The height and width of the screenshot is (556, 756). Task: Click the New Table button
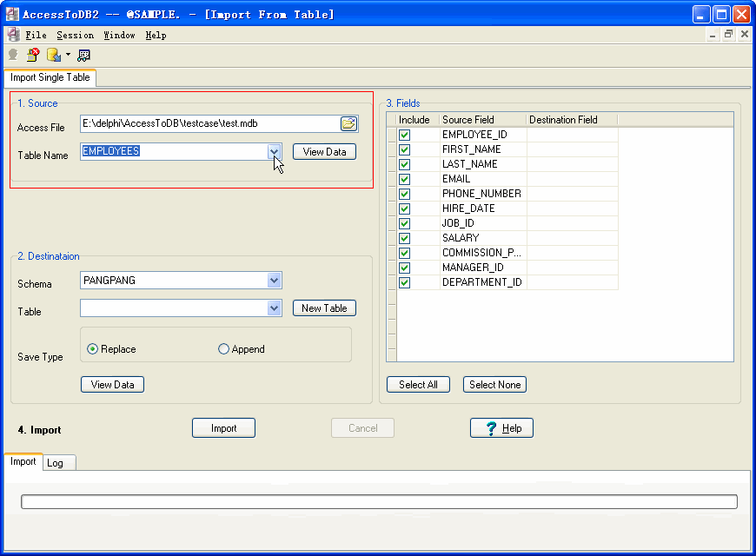(324, 308)
